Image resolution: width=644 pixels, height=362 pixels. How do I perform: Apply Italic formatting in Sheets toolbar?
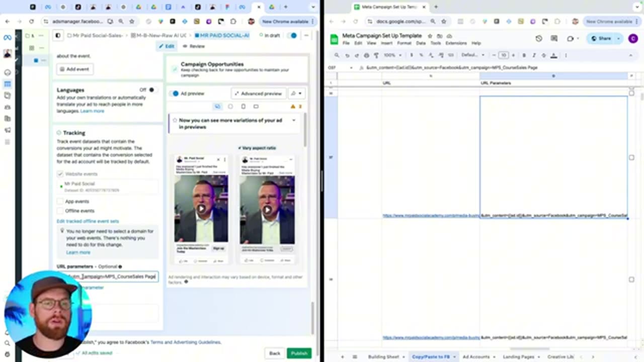(x=534, y=55)
